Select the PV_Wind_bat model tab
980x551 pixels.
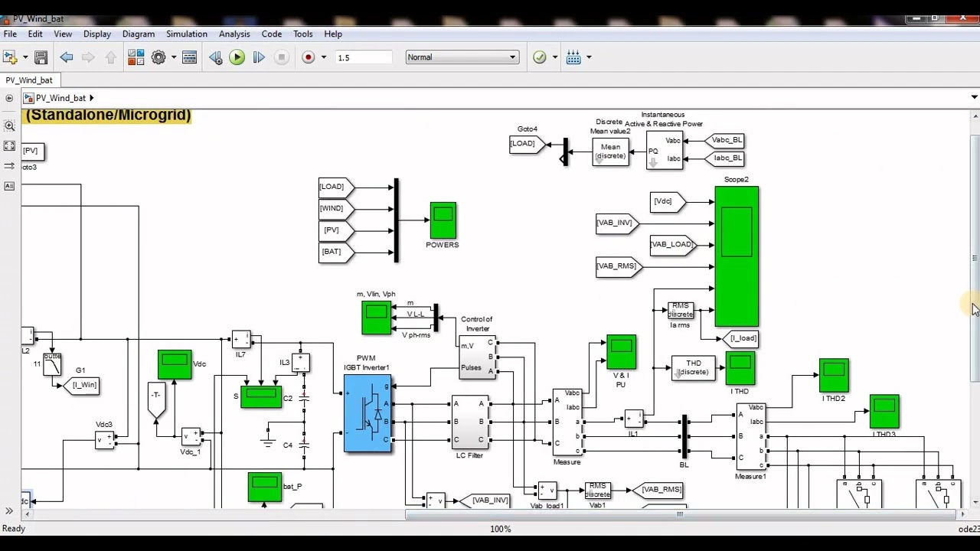29,80
